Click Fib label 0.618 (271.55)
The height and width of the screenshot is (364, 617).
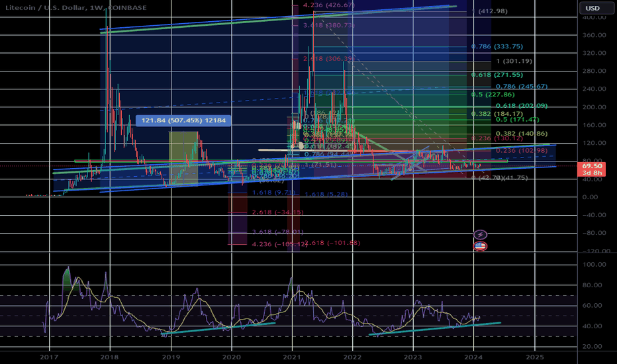pos(497,74)
